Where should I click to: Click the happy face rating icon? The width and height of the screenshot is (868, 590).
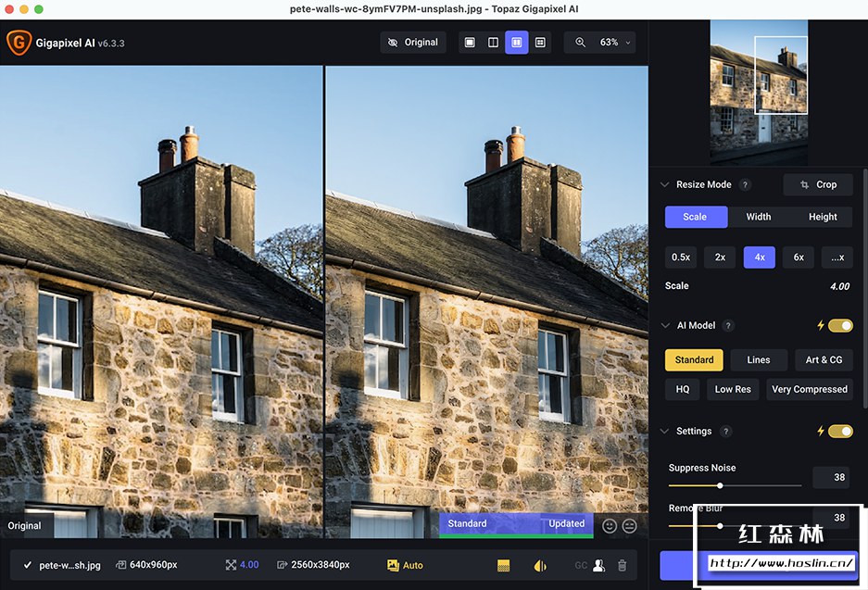pyautogui.click(x=609, y=525)
